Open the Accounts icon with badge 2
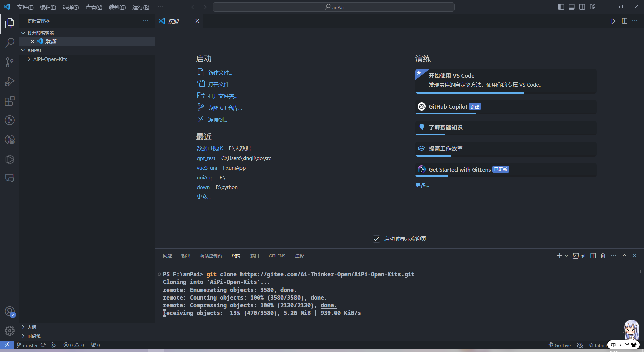Screen dimensions: 644x352 click(10, 312)
